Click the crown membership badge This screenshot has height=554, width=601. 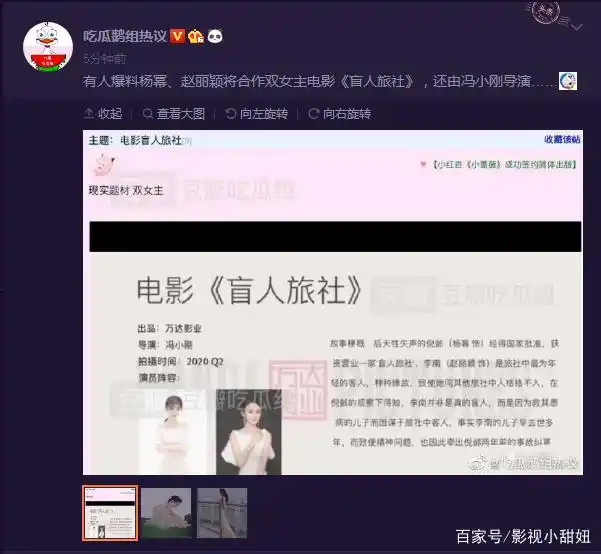point(195,36)
